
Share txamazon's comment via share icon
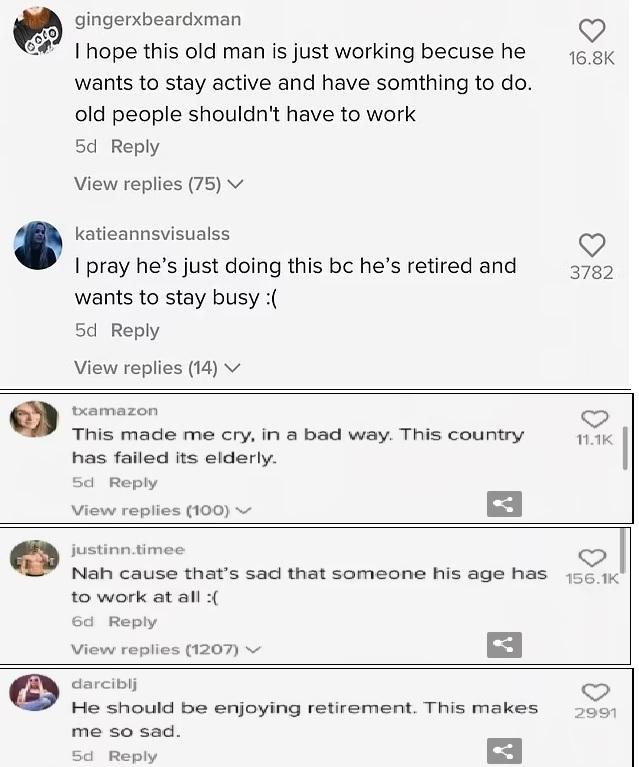[505, 506]
